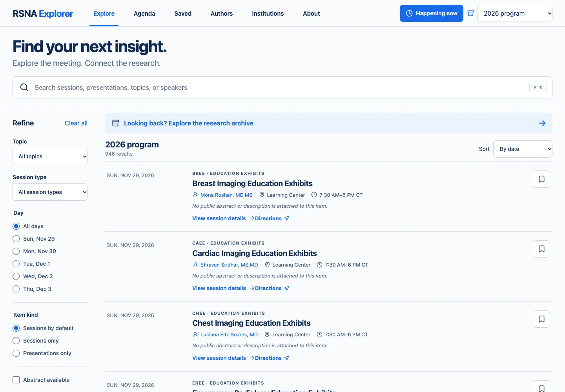Click the archive icon in the Looking back banner
Image resolution: width=565 pixels, height=392 pixels.
[x=115, y=123]
